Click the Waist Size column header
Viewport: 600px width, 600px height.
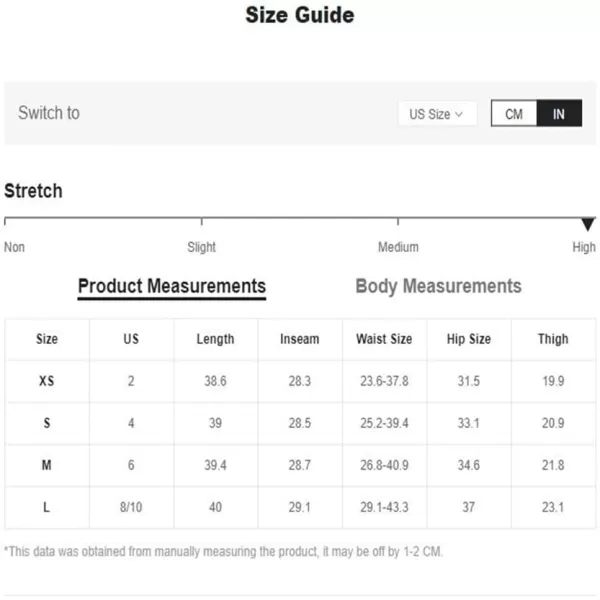(384, 339)
